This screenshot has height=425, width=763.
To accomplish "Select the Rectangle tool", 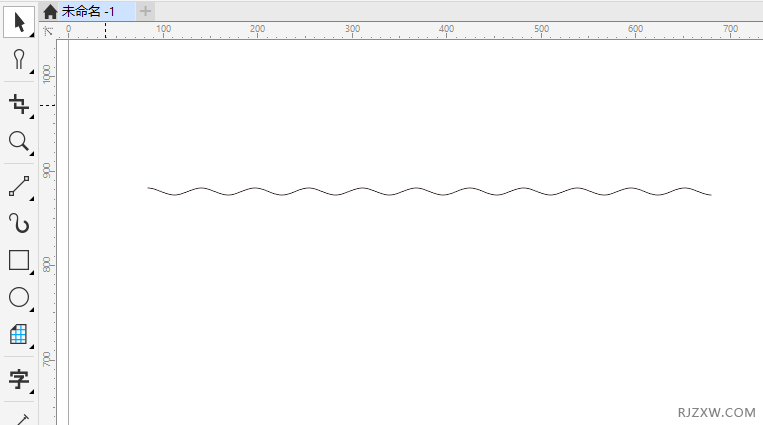I will click(18, 260).
